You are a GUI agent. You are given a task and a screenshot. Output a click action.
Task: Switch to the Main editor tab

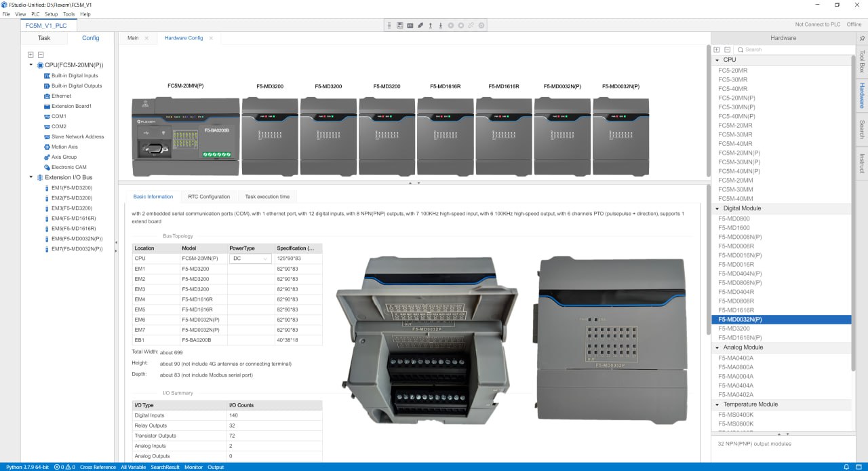(133, 38)
